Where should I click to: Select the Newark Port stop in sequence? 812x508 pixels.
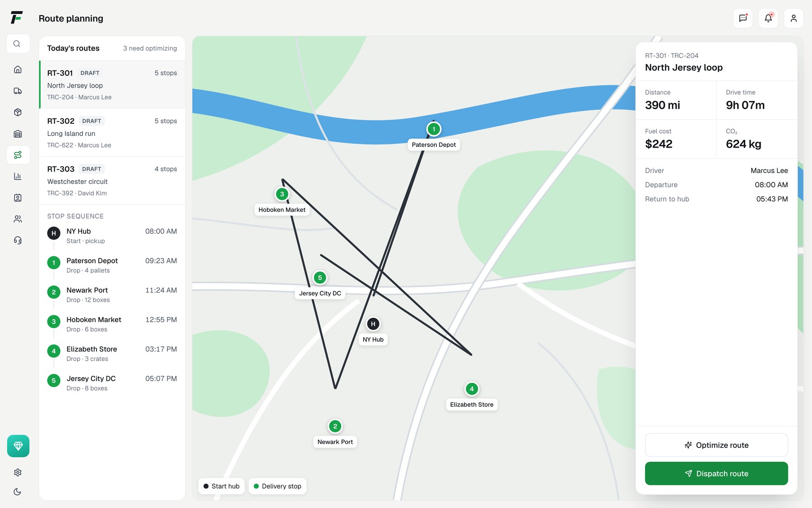(112, 294)
